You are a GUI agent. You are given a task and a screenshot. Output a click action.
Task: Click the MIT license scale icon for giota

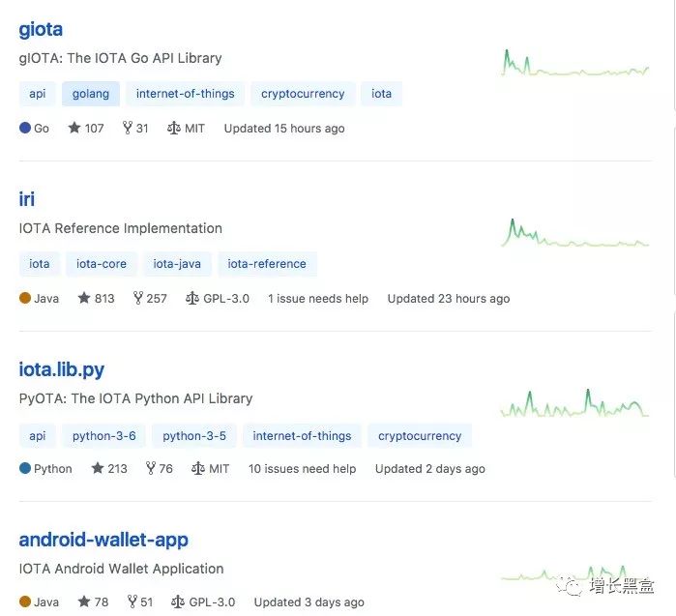(174, 128)
